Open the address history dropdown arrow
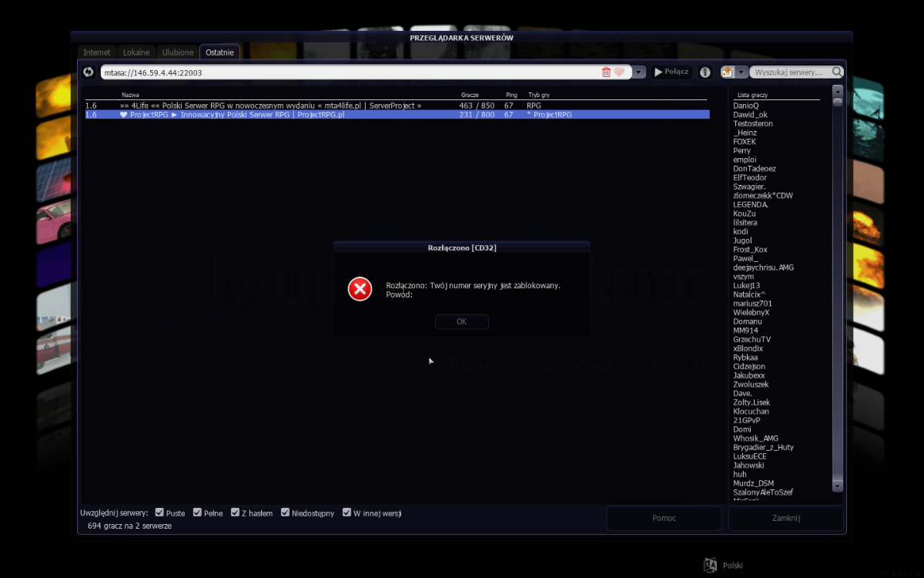924x578 pixels. [639, 72]
